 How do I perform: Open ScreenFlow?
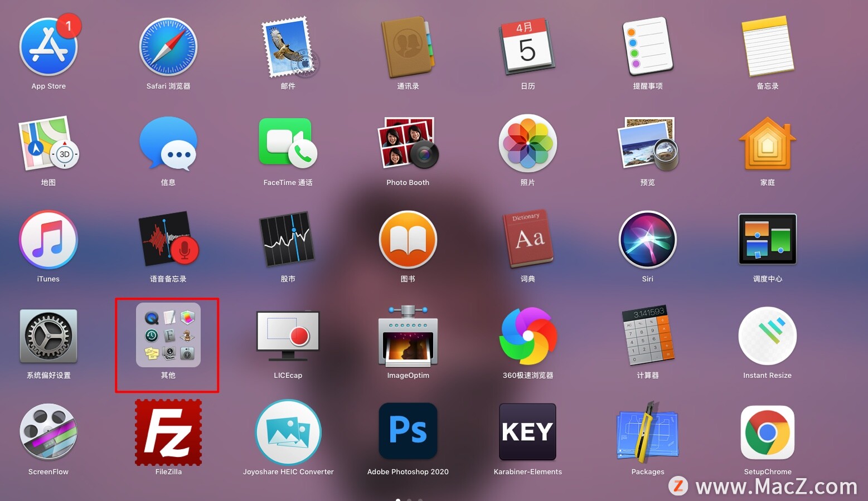pos(49,432)
